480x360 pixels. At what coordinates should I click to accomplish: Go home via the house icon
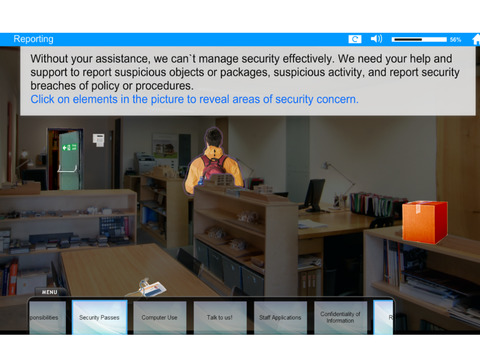[476, 39]
